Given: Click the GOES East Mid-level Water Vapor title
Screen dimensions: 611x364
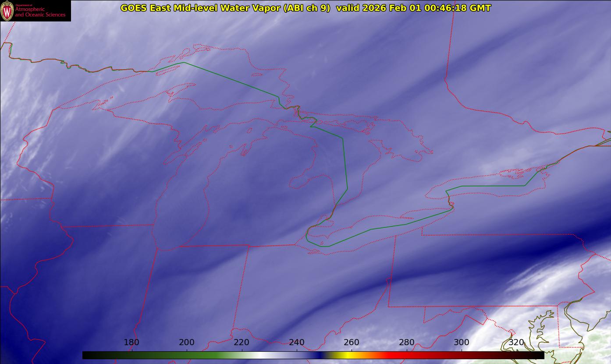Looking at the screenshot, I should (225, 8).
